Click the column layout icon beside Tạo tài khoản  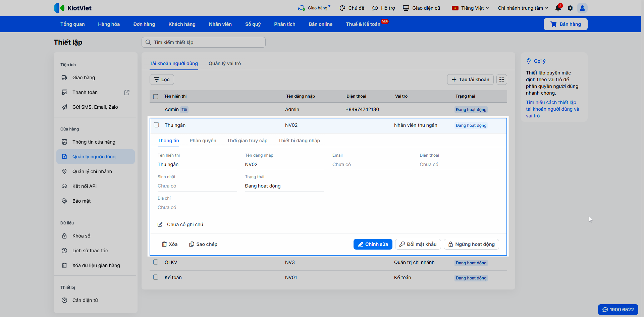point(502,80)
